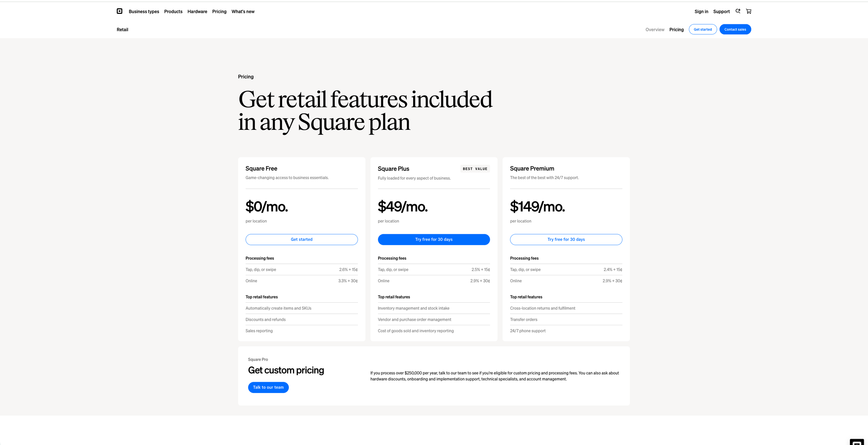Expand the Business types menu
This screenshot has height=445, width=868.
144,11
